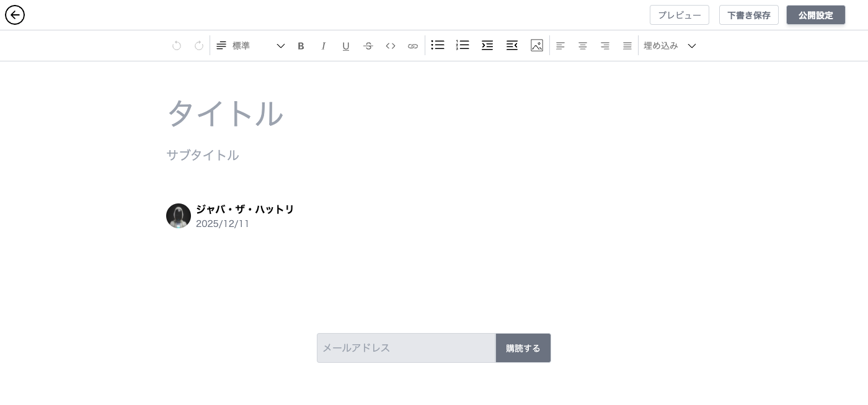Create a numbered list

(x=463, y=45)
